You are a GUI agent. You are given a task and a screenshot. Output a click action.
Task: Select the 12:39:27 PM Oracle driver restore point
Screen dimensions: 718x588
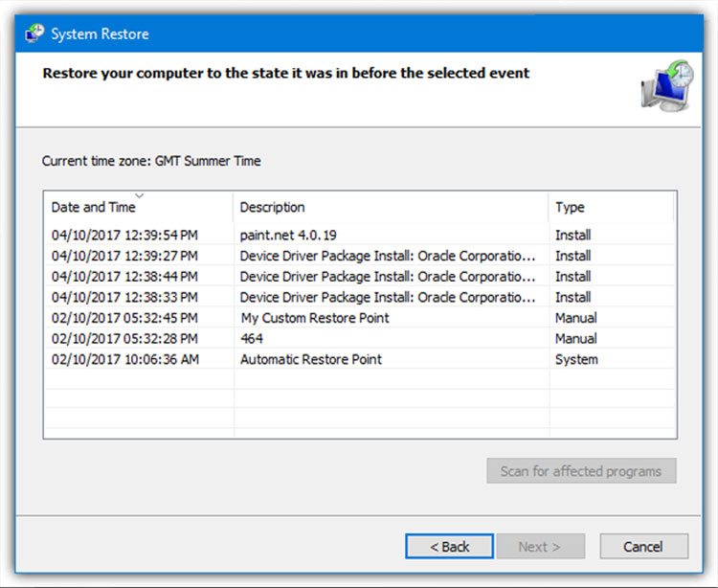(x=359, y=256)
